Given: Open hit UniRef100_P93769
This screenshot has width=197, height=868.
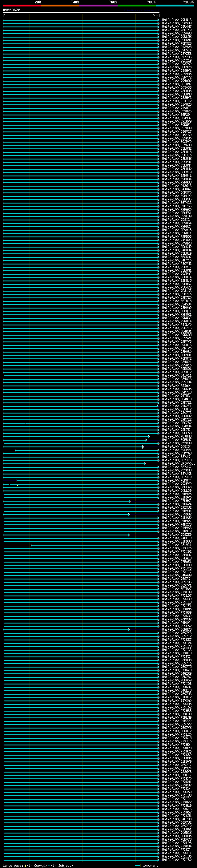Looking at the screenshot, I should point(177,64).
